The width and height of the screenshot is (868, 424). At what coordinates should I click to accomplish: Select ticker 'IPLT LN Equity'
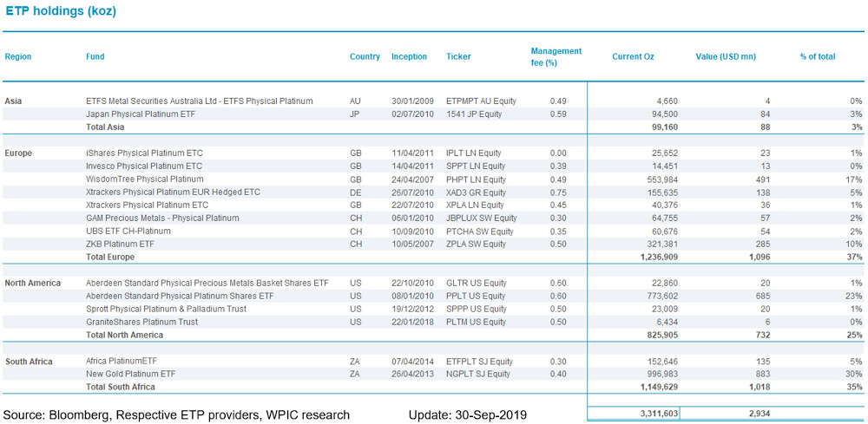coord(475,153)
